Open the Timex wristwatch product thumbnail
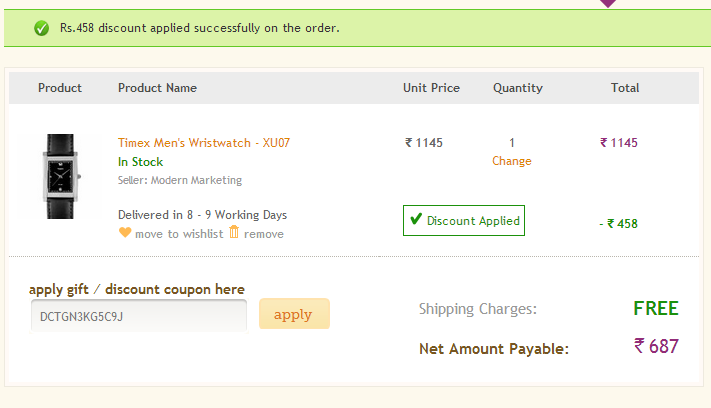The image size is (711, 408). click(x=60, y=176)
